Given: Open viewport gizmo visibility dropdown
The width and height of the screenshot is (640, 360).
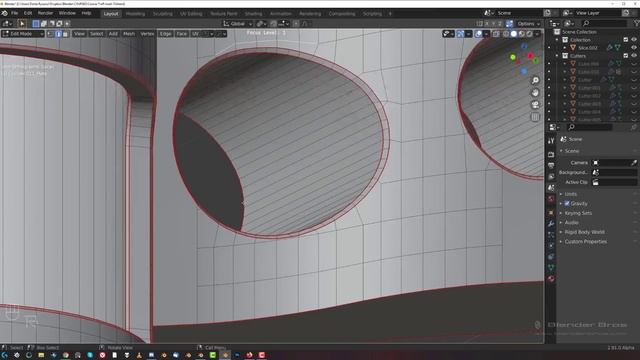Looking at the screenshot, I should 468,34.
